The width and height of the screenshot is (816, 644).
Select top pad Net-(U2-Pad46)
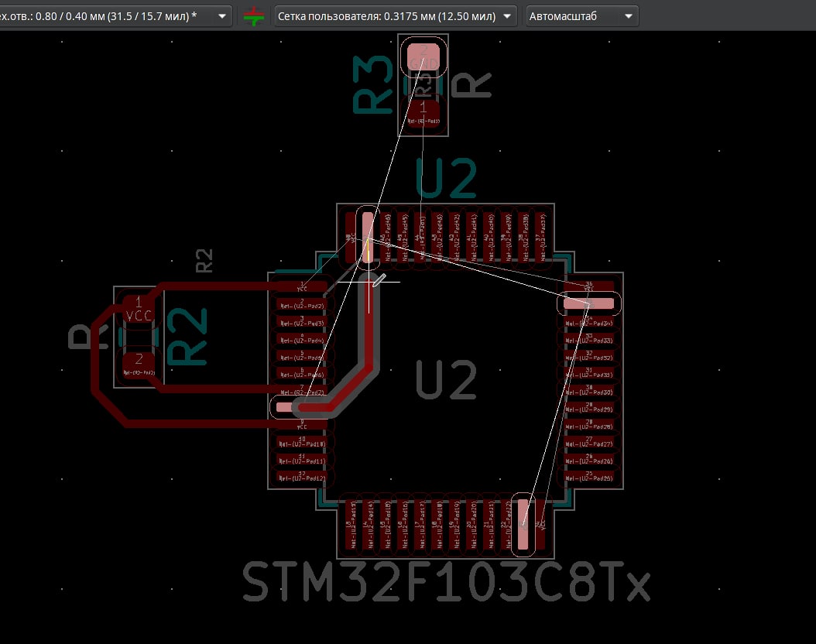pos(386,237)
